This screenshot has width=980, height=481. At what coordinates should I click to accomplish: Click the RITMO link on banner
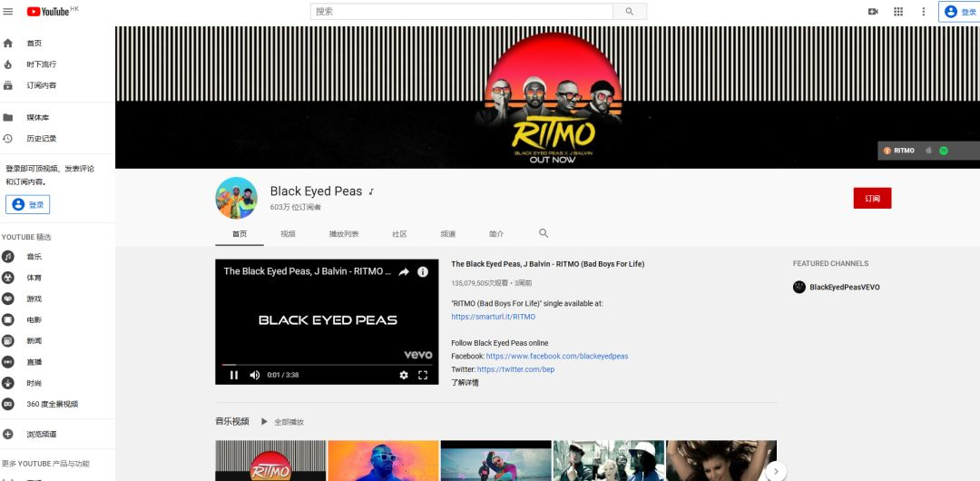(x=898, y=151)
